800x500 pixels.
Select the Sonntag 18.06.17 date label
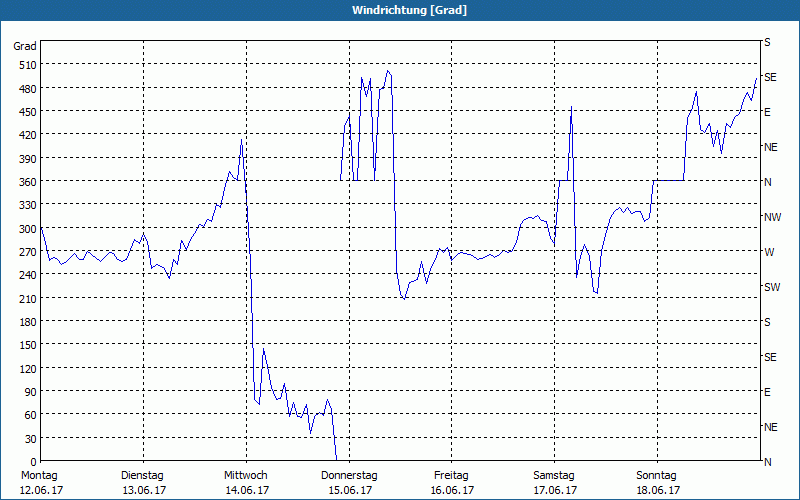[x=657, y=483]
